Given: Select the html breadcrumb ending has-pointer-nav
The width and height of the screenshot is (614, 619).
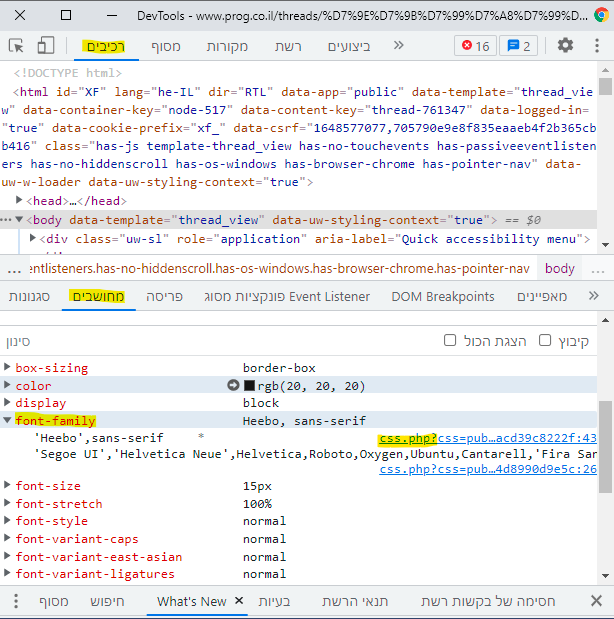Looking at the screenshot, I should (280, 269).
